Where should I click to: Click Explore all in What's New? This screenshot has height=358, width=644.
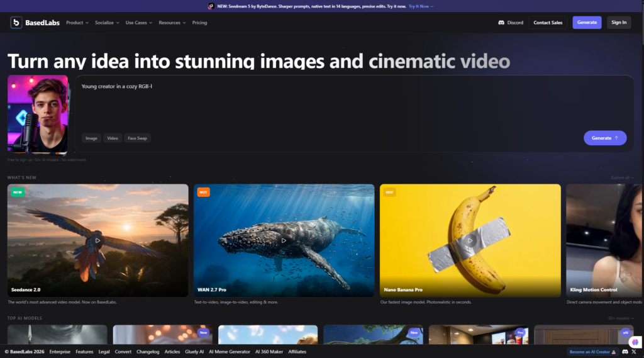point(622,178)
